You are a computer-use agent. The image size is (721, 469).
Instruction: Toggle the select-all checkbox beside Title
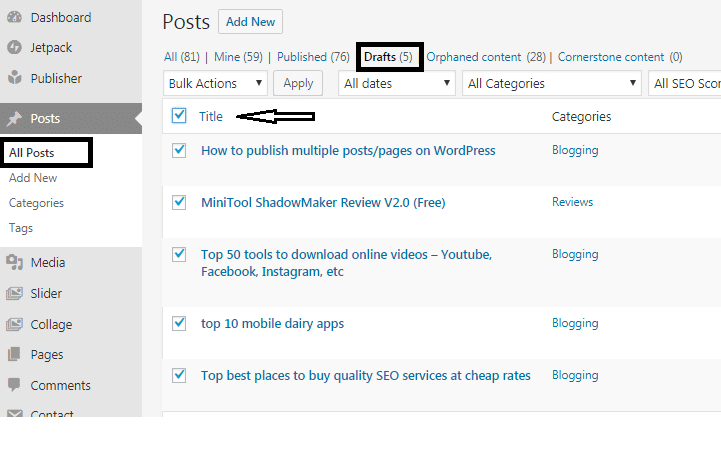179,116
